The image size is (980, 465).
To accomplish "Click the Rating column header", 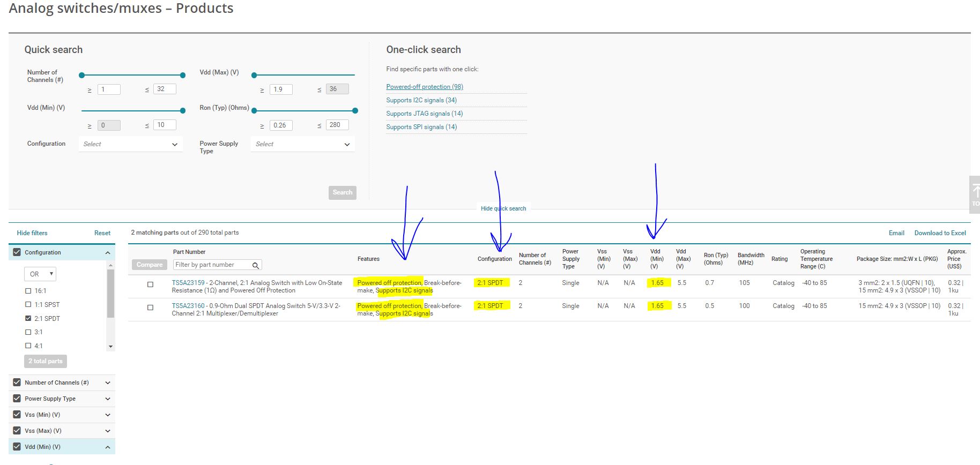I will pyautogui.click(x=779, y=259).
